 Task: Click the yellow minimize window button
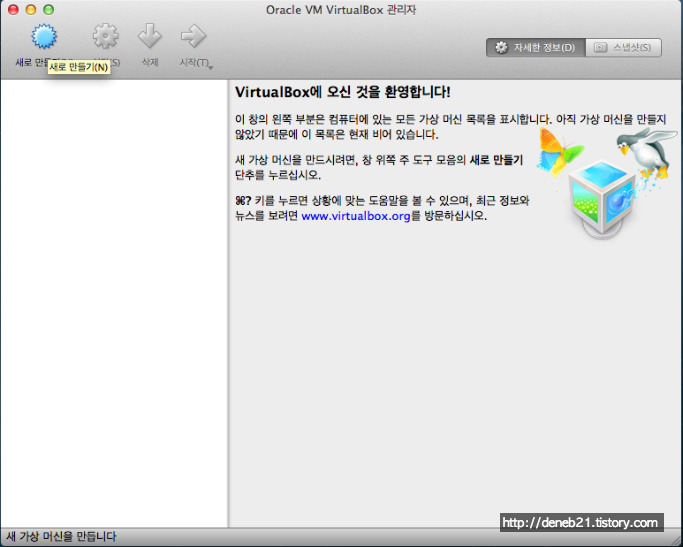(31, 10)
